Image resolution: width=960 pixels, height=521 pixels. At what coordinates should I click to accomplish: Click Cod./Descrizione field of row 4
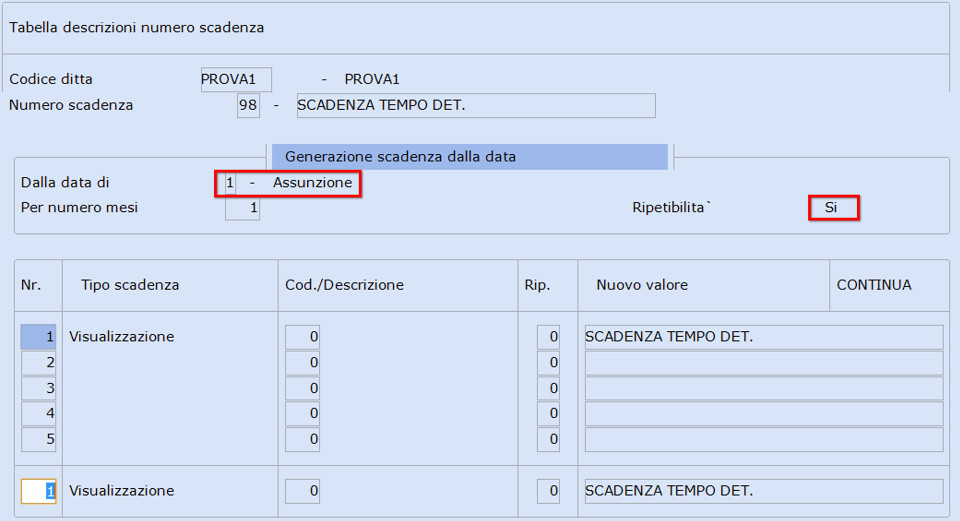pos(302,413)
